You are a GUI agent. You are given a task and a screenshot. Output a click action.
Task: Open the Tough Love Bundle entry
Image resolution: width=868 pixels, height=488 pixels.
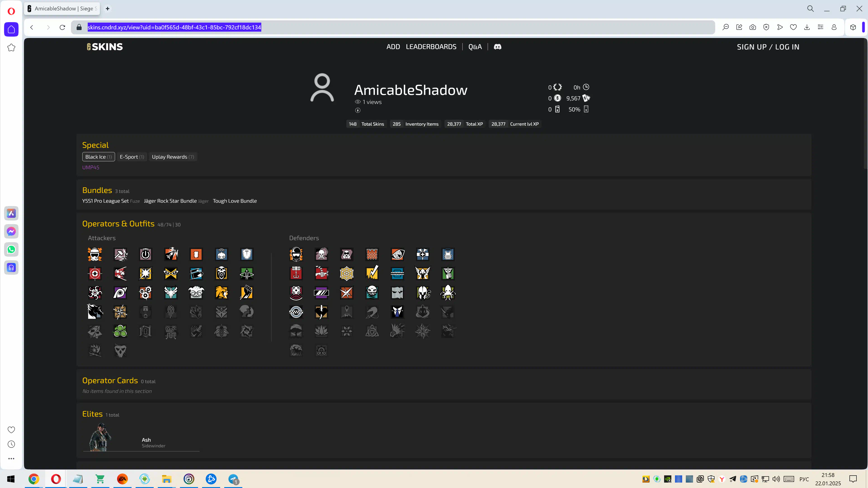coord(235,201)
